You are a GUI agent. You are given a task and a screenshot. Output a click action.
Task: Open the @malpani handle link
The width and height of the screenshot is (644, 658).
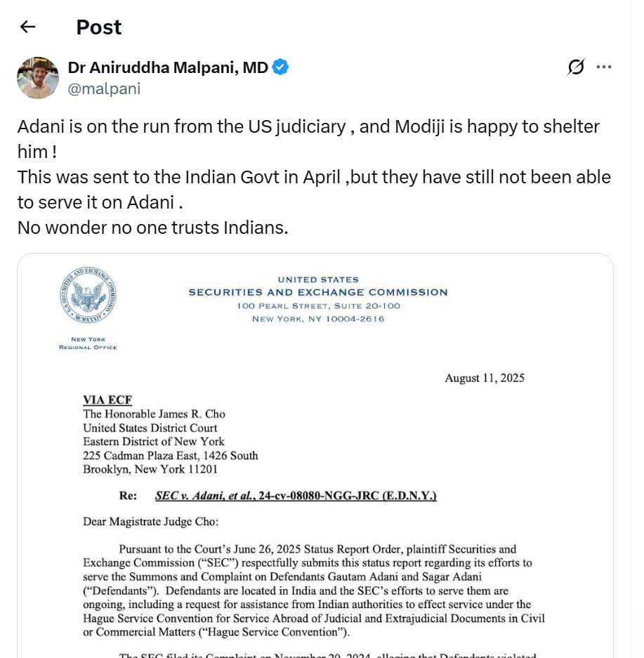click(x=104, y=88)
